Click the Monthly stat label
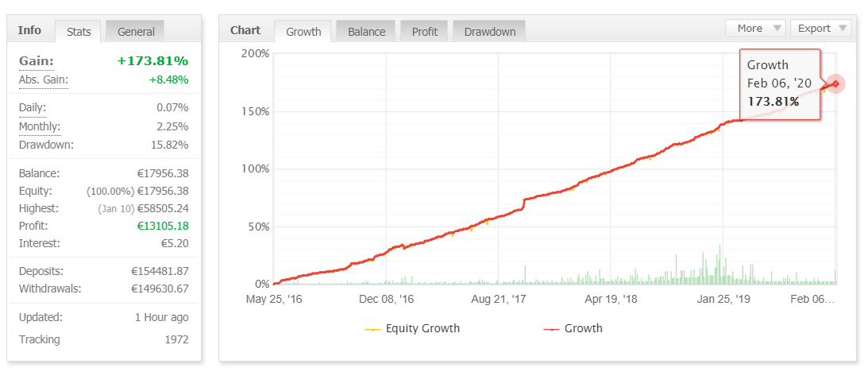The height and width of the screenshot is (368, 868). pos(39,126)
